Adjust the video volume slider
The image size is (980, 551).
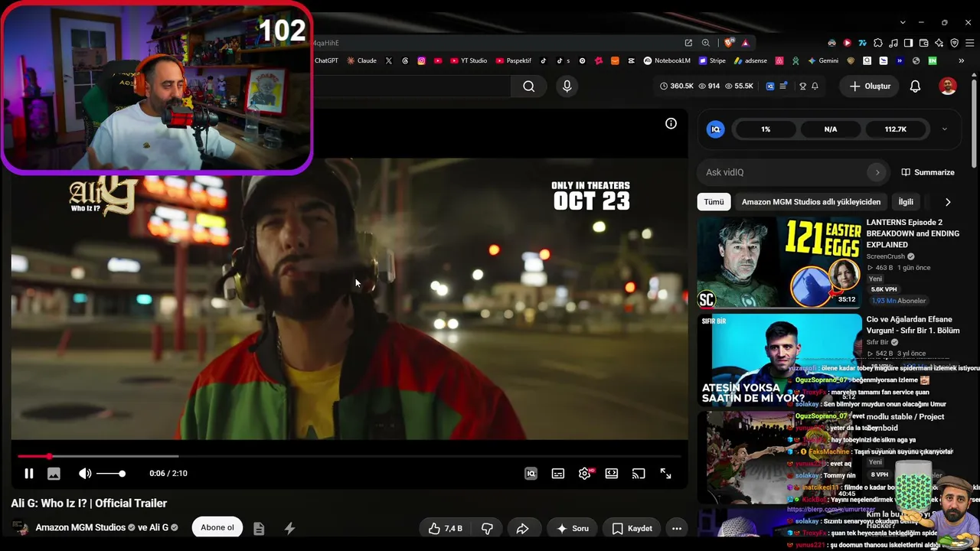pyautogui.click(x=111, y=474)
